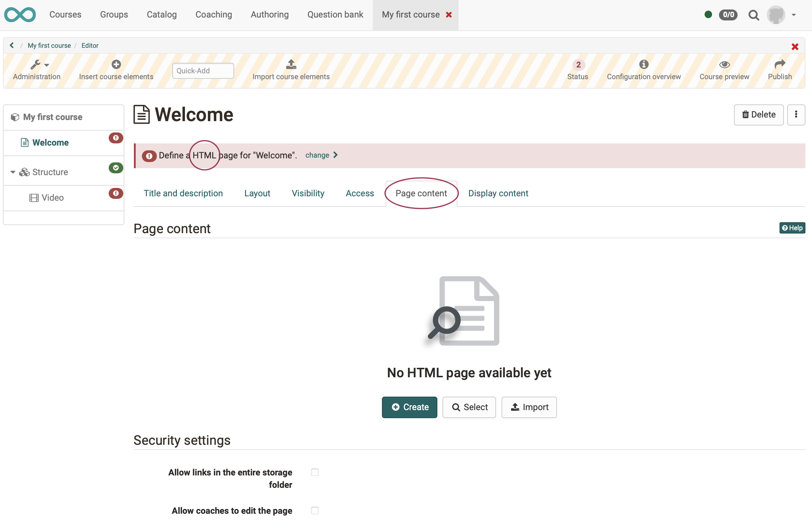
Task: Switch to the Display content tab
Action: pyautogui.click(x=498, y=193)
